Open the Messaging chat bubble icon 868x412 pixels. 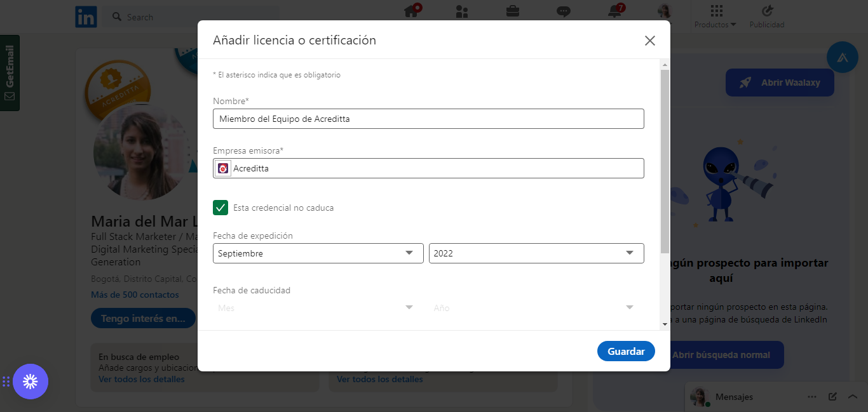tap(563, 11)
